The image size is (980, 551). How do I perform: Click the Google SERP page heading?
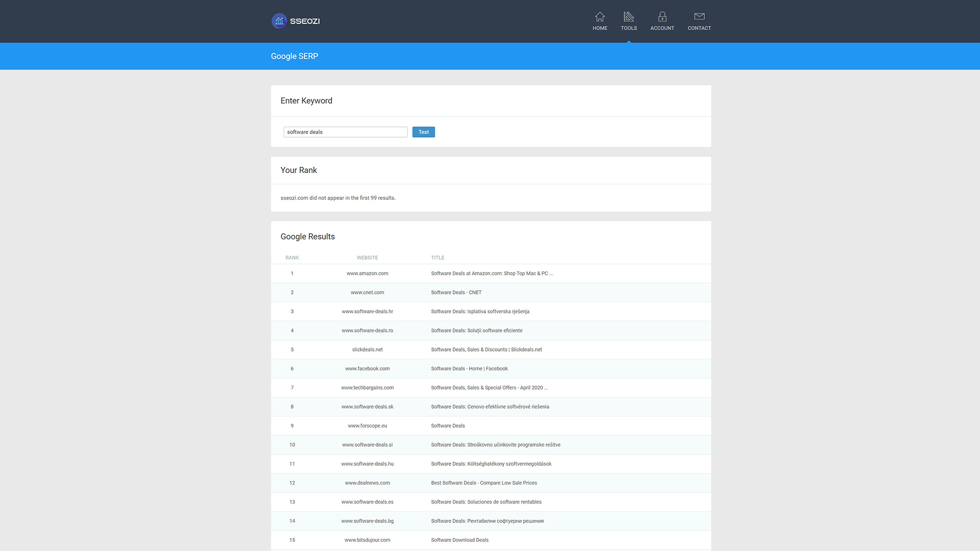pos(295,56)
